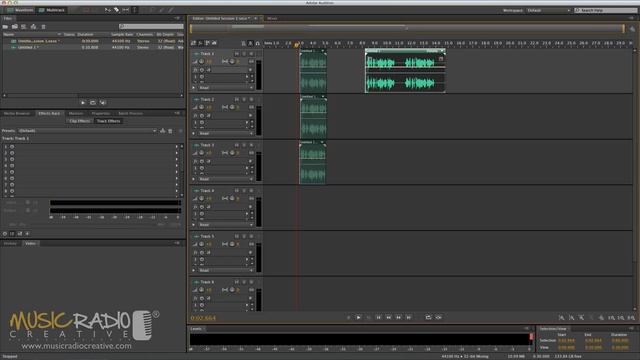Viewport: 640px width, 360px height.
Task: Open the Mixer tab next to Editor
Action: [272, 18]
